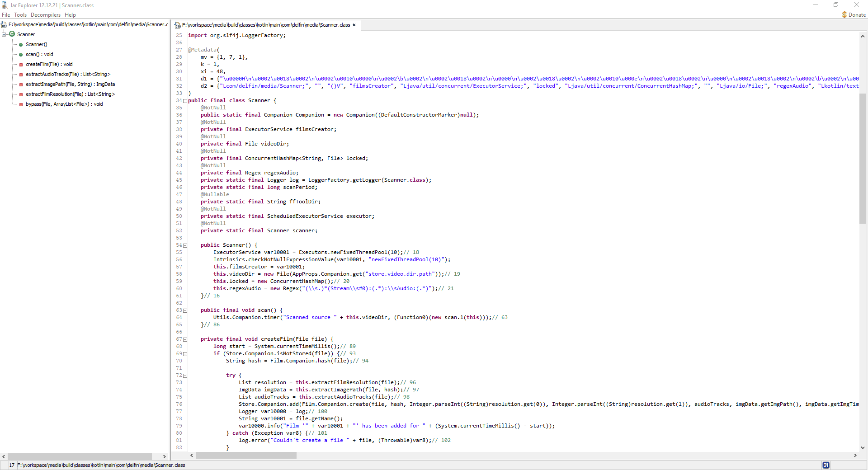This screenshot has width=868, height=470.
Task: Click the tree panel scroll-right arrow
Action: (165, 456)
